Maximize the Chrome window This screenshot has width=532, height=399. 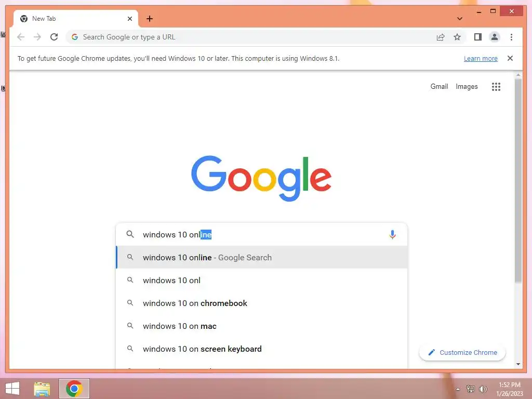493,11
